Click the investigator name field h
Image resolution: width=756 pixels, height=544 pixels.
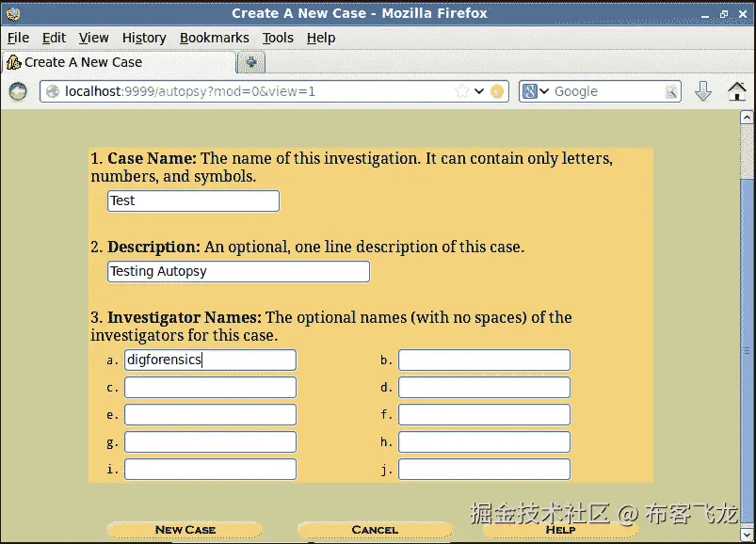click(484, 441)
